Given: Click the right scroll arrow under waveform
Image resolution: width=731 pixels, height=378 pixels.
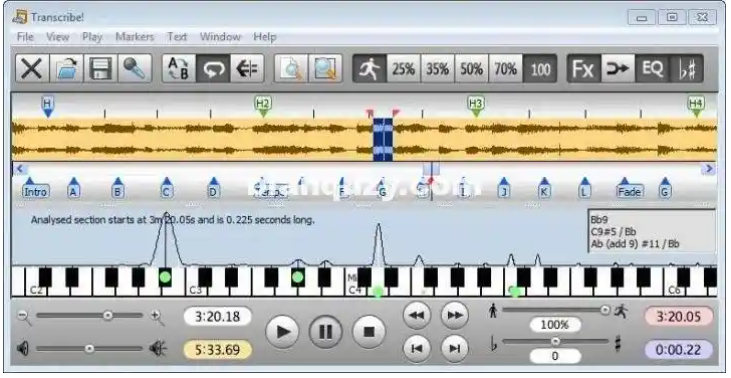Looking at the screenshot, I should pyautogui.click(x=709, y=168).
